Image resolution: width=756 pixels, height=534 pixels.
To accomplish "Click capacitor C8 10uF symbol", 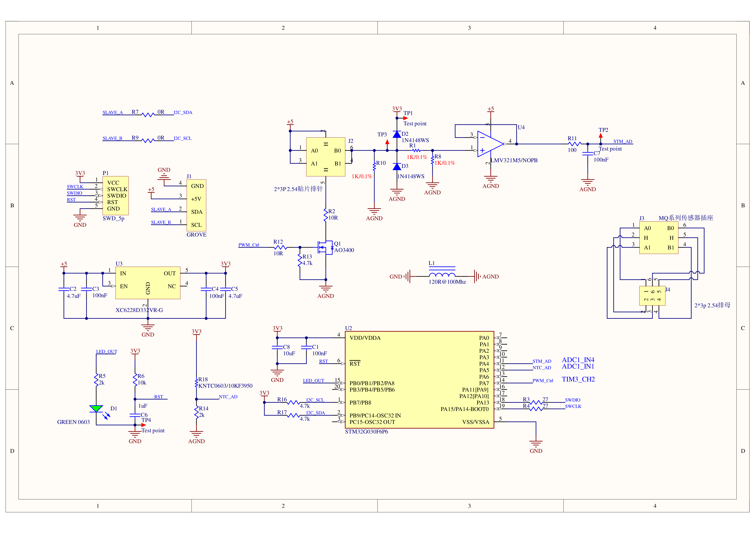I will 277,347.
